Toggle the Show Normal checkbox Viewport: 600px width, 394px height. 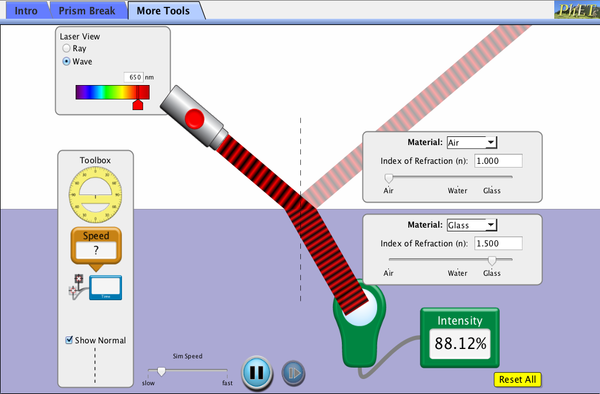[x=69, y=340]
